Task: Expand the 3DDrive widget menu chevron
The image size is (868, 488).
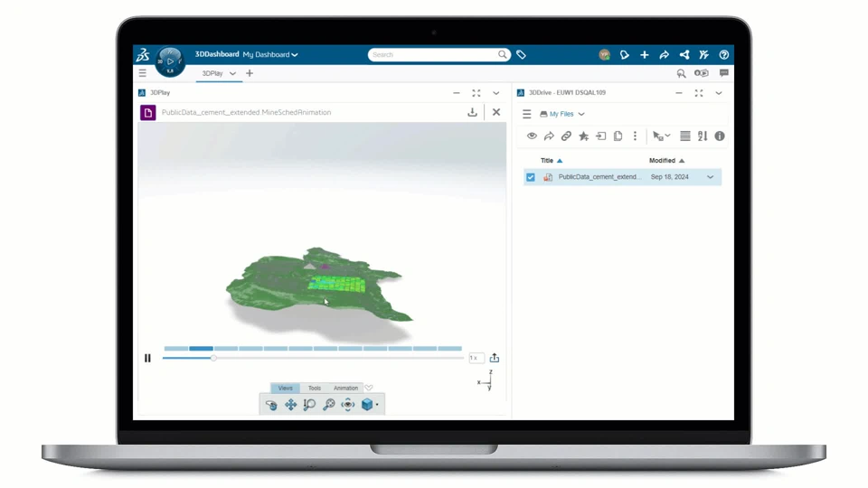Action: point(719,93)
